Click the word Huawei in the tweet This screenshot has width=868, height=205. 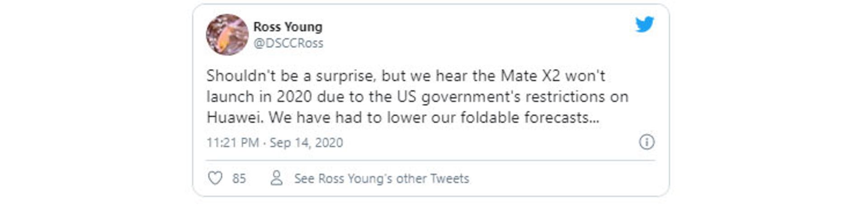[x=234, y=118]
